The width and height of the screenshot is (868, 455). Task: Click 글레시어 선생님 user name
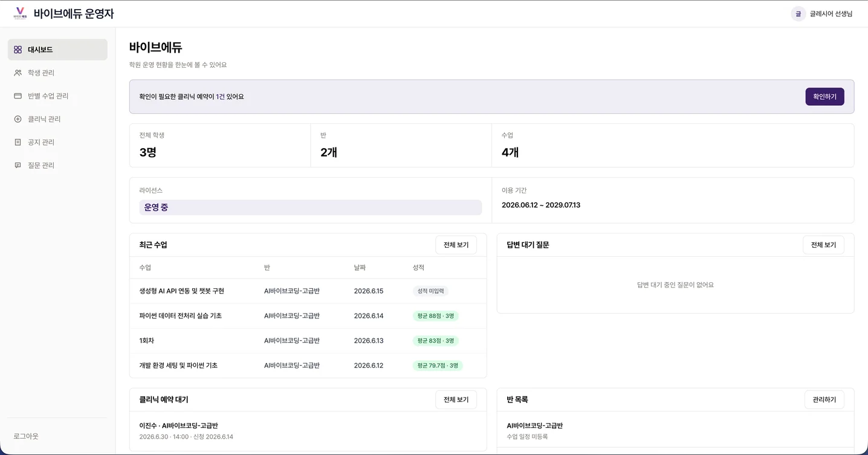click(831, 14)
